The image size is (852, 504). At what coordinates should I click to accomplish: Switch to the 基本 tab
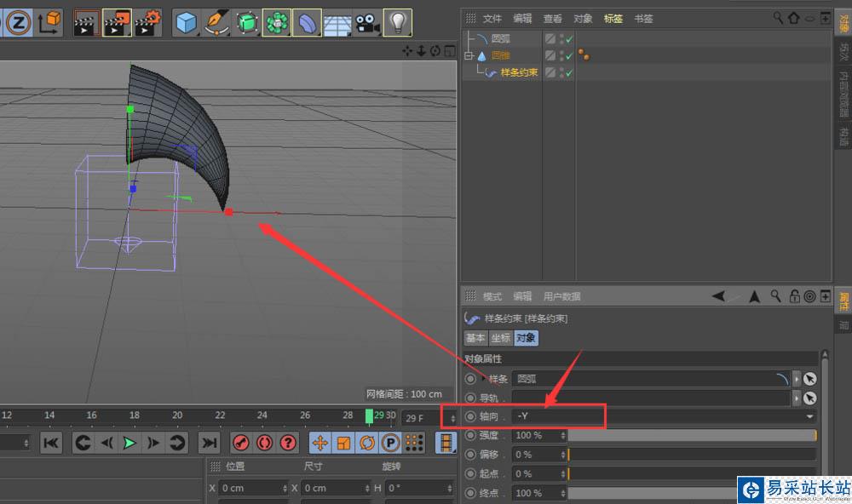tap(475, 338)
